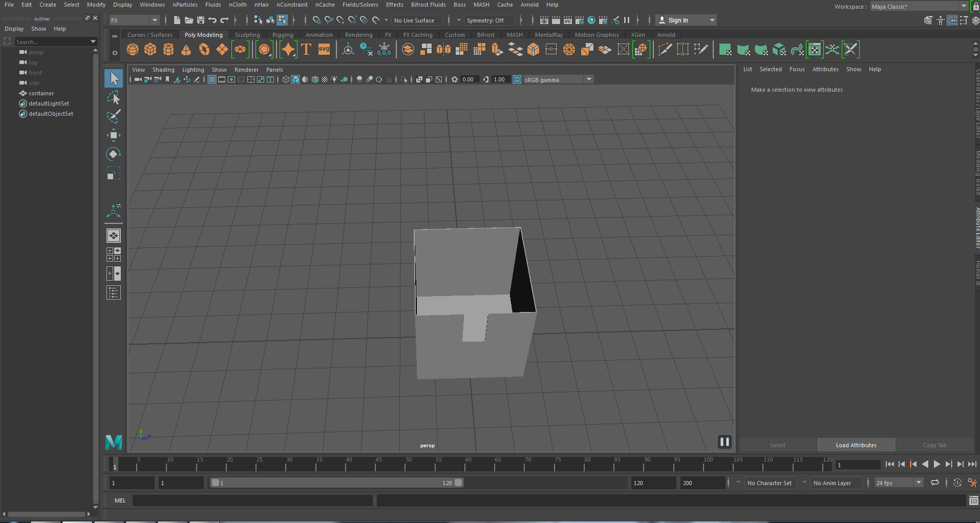The width and height of the screenshot is (980, 523).
Task: Open the No Character Set dropdown arrow
Action: 738,483
